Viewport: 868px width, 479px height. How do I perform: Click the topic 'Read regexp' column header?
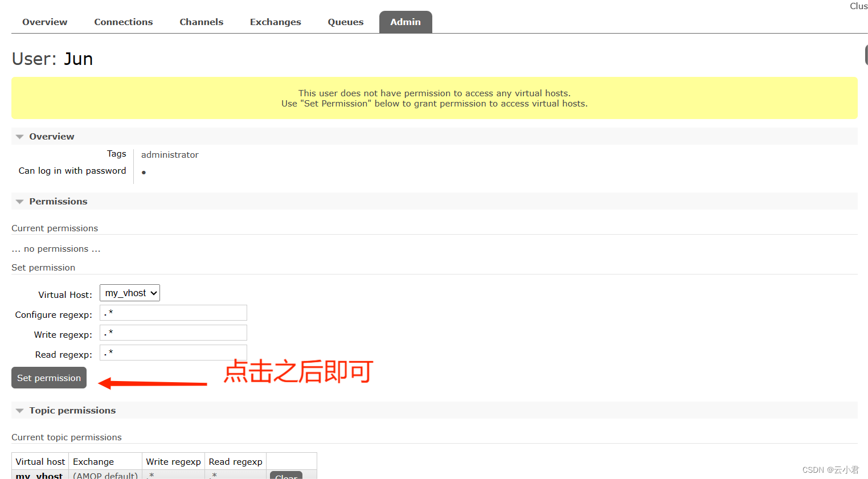tap(235, 461)
